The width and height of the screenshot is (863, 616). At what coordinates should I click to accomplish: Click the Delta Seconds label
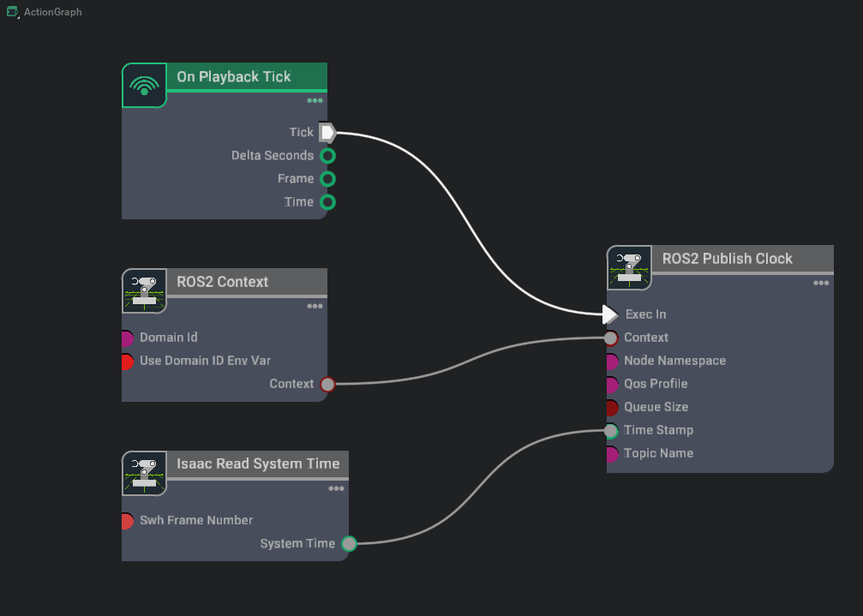[x=273, y=156]
